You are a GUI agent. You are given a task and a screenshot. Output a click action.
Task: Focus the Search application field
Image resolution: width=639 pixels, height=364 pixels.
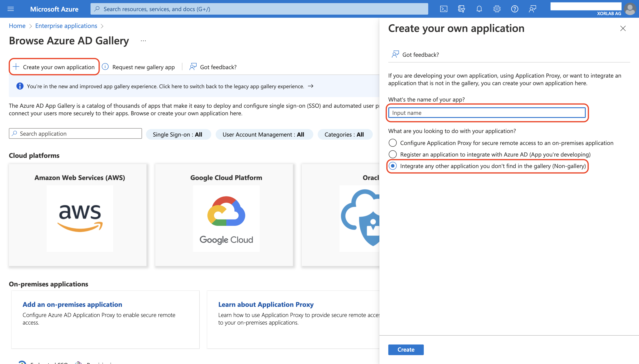[x=75, y=133]
